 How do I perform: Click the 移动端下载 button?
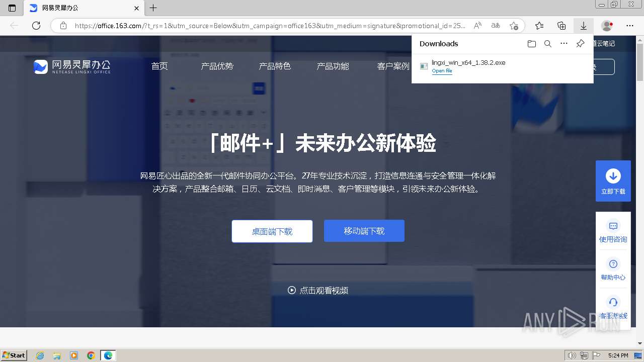[x=364, y=231]
